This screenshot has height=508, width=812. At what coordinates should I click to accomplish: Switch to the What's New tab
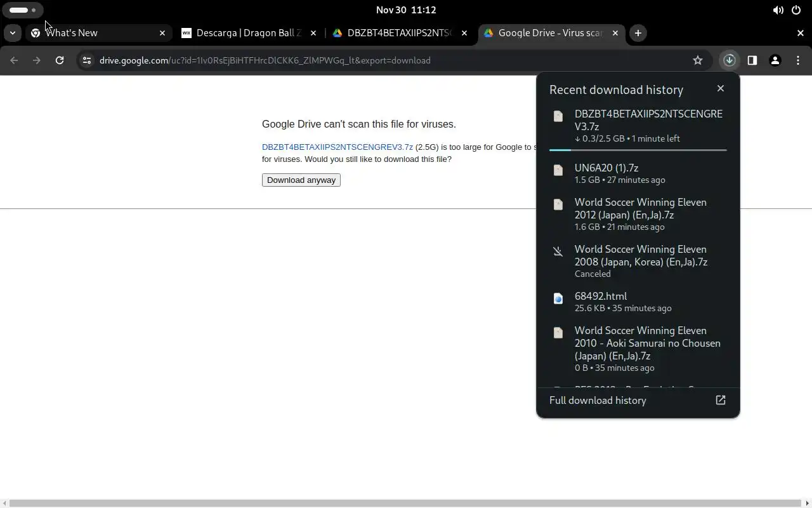(x=98, y=33)
